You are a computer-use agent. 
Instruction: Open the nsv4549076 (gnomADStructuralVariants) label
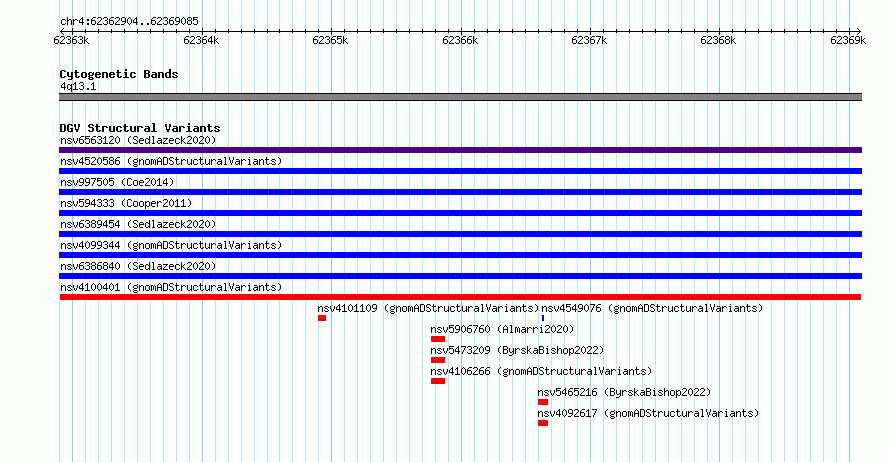[652, 308]
